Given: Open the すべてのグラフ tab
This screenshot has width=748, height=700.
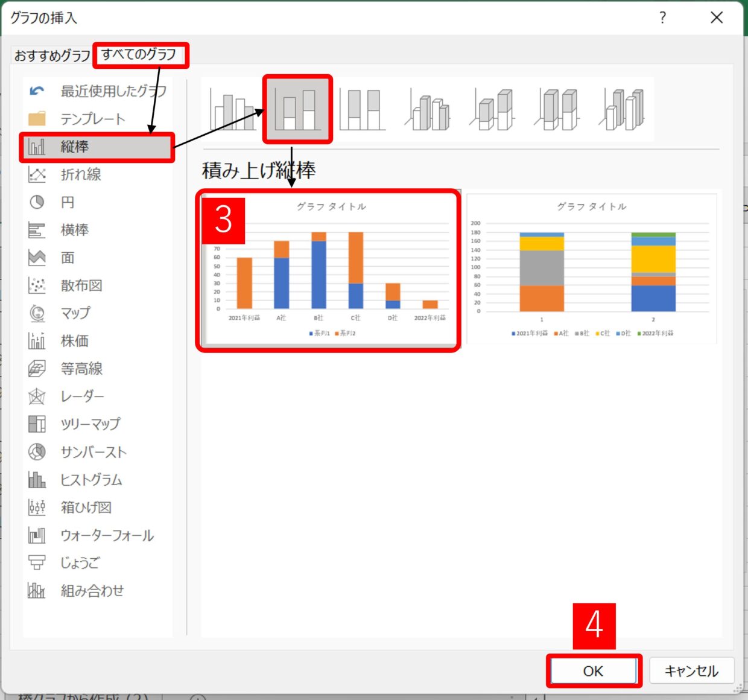Looking at the screenshot, I should (x=139, y=55).
